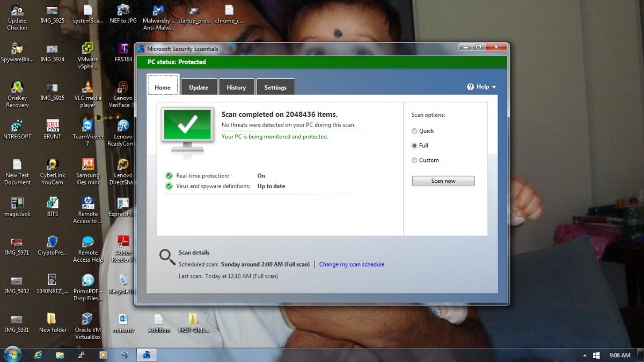The height and width of the screenshot is (362, 644).
Task: Choose the Quick scan option
Action: [x=422, y=131]
